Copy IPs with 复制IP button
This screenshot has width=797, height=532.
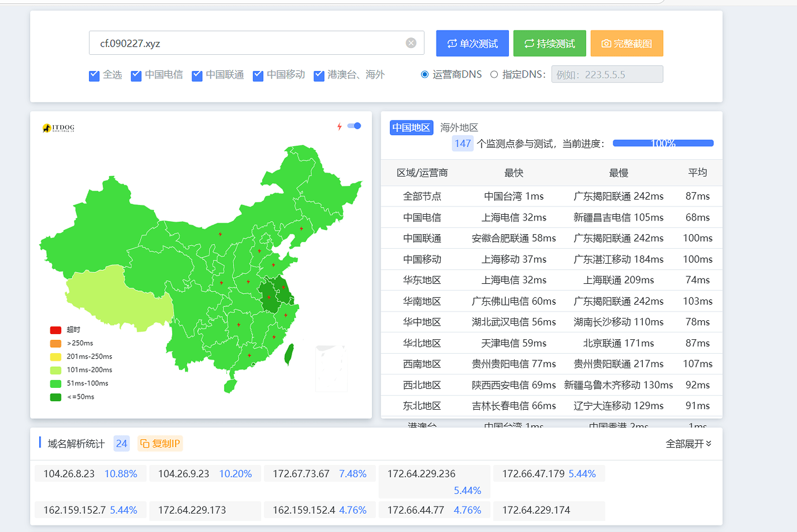[x=161, y=444]
